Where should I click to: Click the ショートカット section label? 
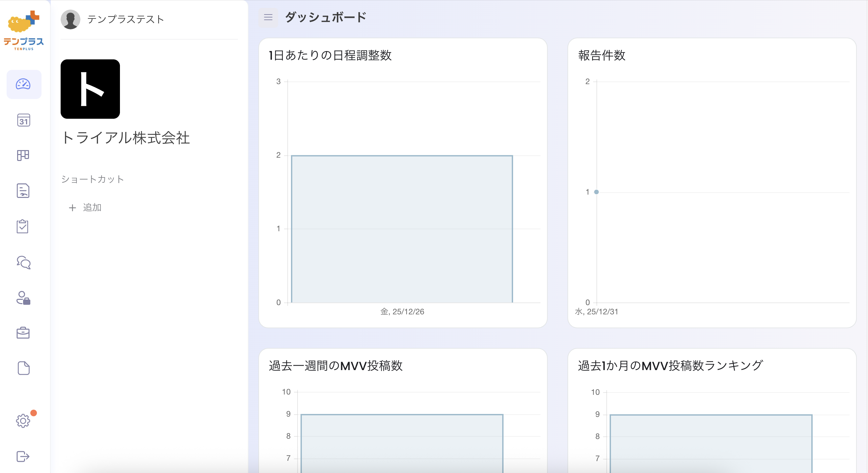[x=93, y=179]
